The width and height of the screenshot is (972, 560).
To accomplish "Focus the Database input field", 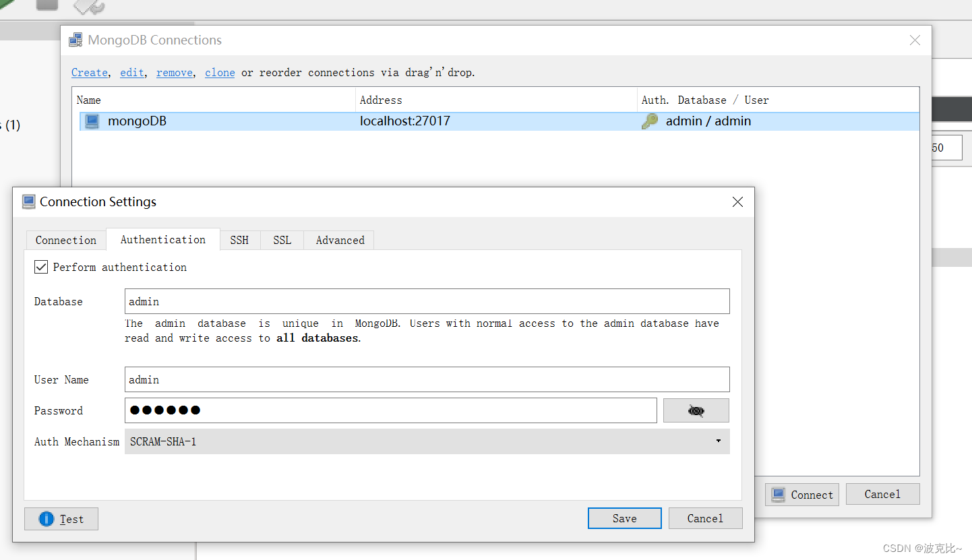I will [427, 301].
